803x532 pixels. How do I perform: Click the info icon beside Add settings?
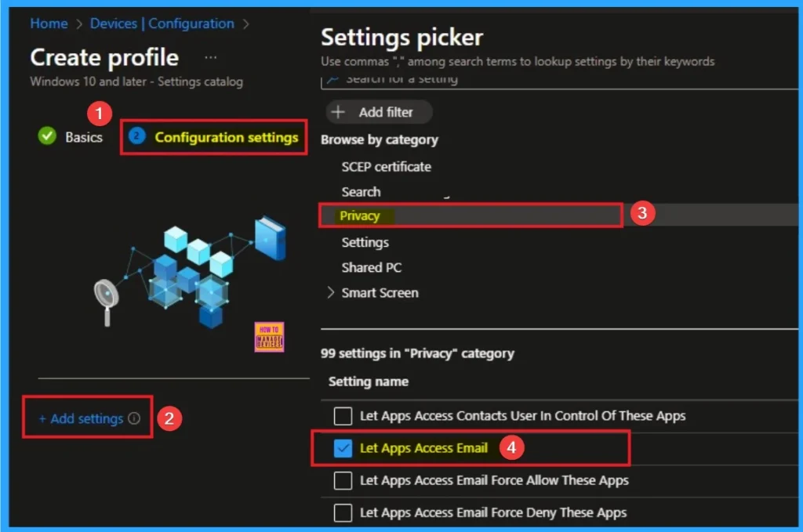pos(134,418)
